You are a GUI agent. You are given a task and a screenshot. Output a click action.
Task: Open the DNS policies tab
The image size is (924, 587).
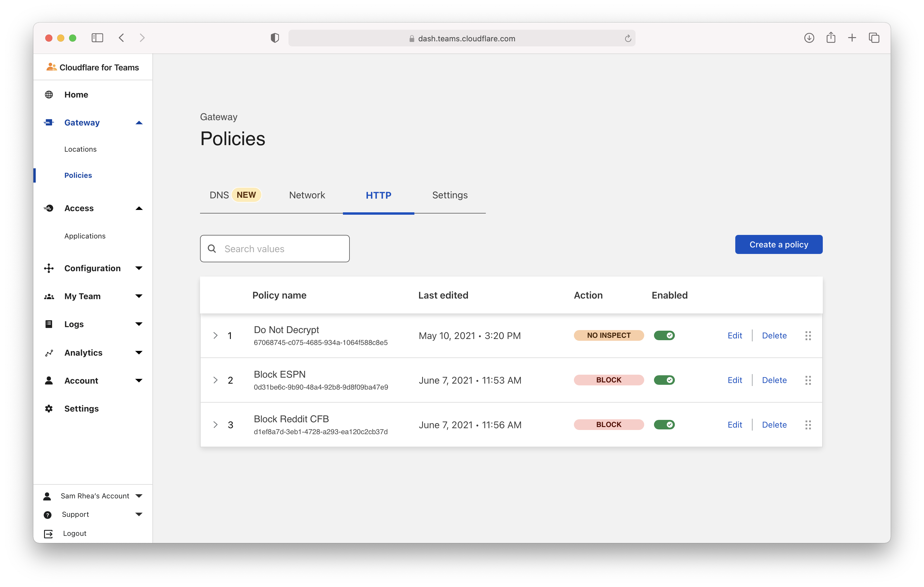pyautogui.click(x=219, y=195)
